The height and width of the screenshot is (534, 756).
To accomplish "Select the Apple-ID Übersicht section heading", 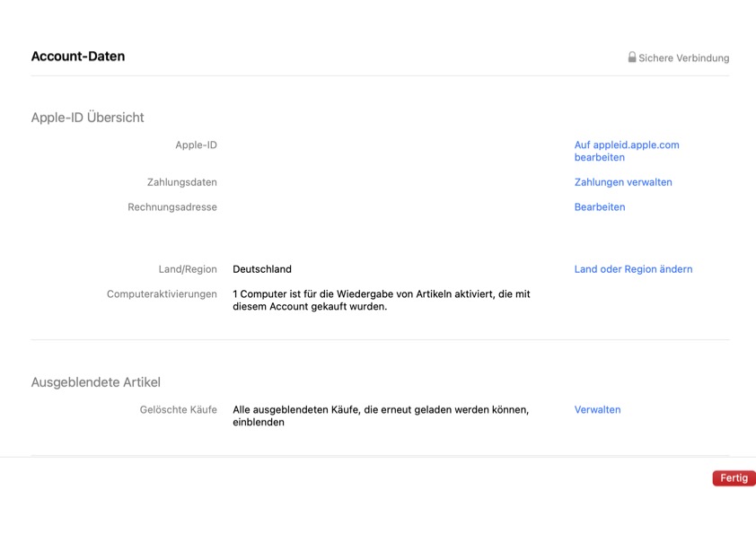I will pos(87,118).
